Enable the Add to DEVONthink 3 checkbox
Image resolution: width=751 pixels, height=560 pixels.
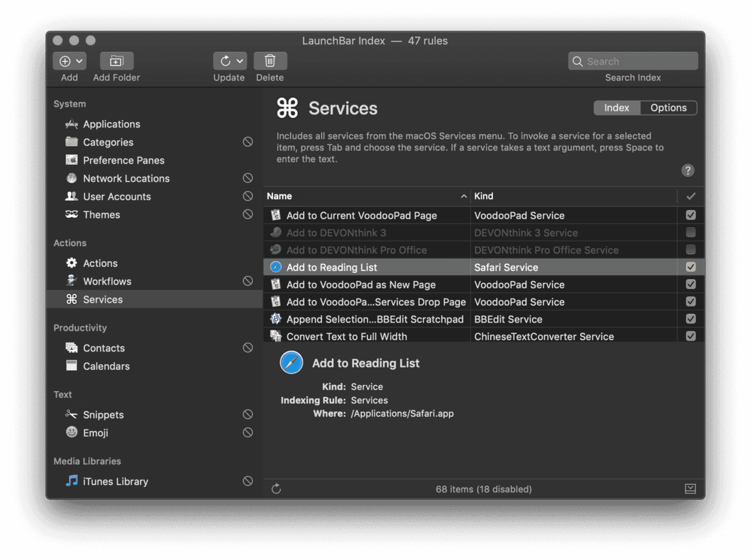pos(691,232)
